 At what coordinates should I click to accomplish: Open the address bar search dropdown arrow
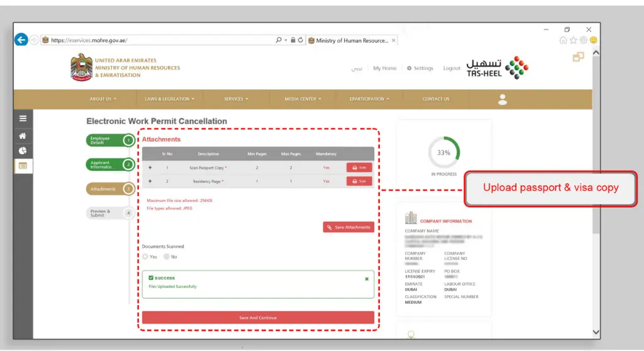pos(286,40)
